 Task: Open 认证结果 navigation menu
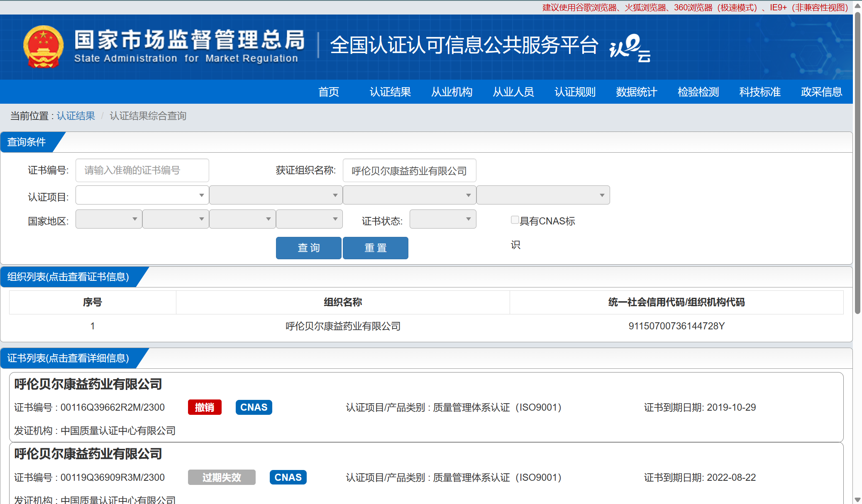[390, 92]
